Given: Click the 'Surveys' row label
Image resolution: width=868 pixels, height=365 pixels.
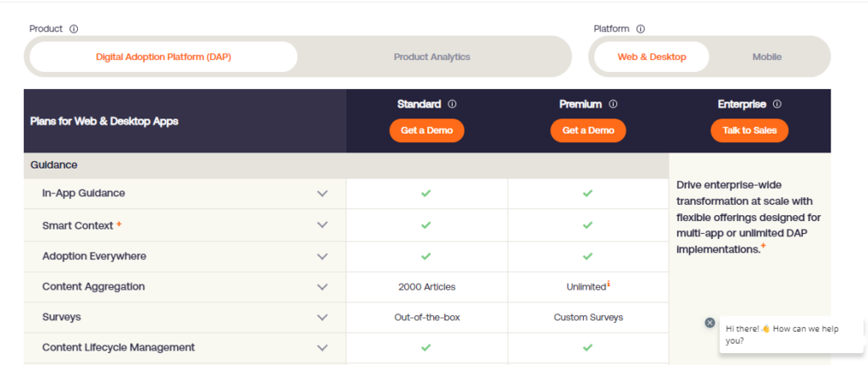Looking at the screenshot, I should point(61,317).
